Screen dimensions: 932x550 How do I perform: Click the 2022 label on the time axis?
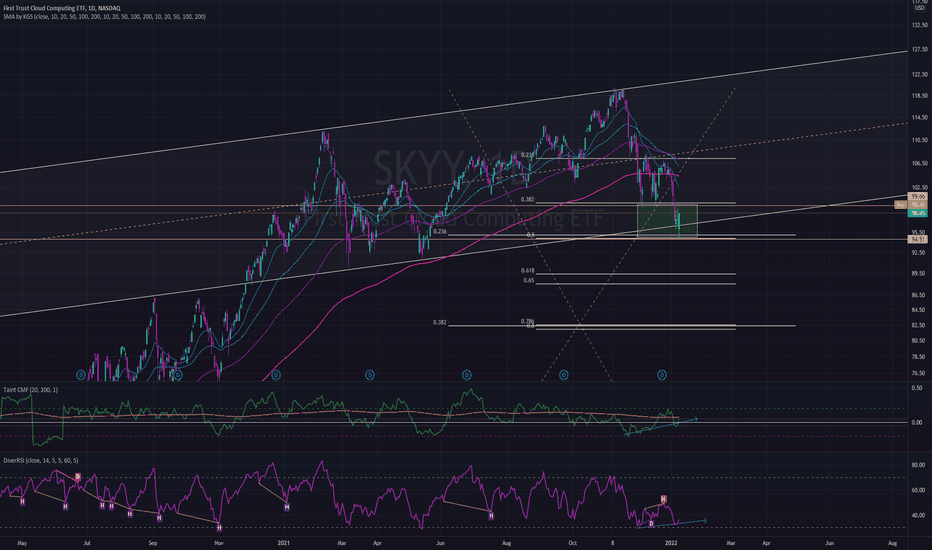point(671,543)
